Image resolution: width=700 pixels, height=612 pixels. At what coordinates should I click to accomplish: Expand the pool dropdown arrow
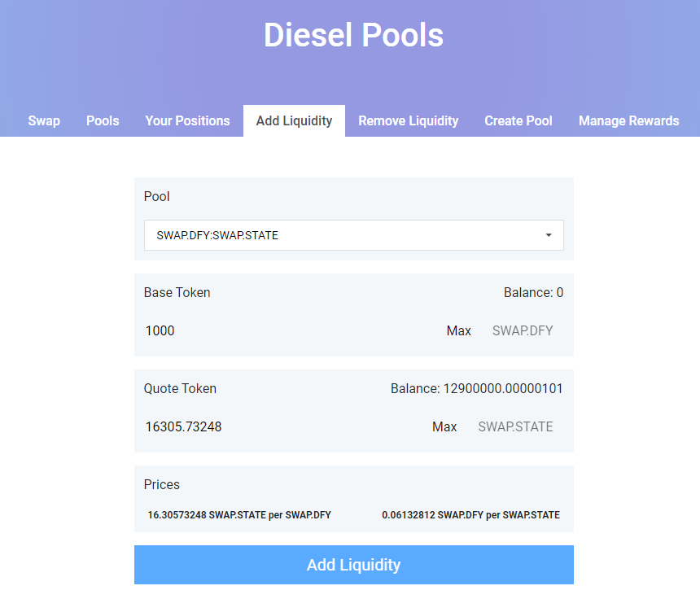(x=549, y=235)
